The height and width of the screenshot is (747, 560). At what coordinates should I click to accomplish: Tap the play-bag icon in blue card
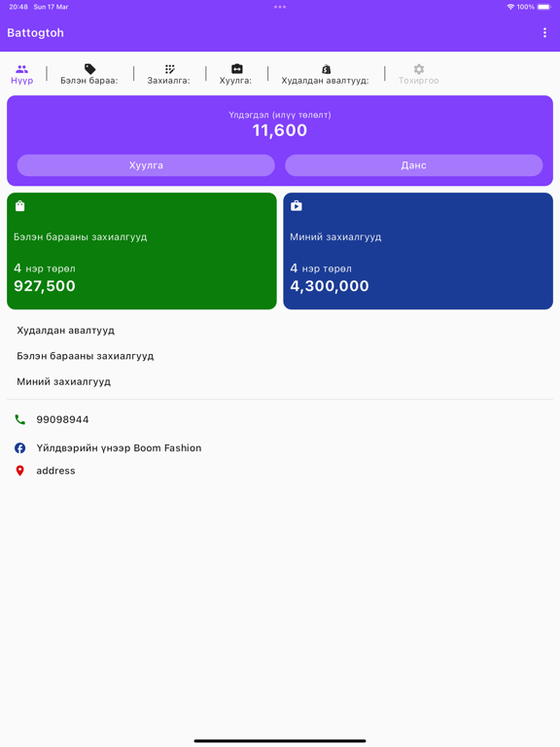(x=297, y=206)
